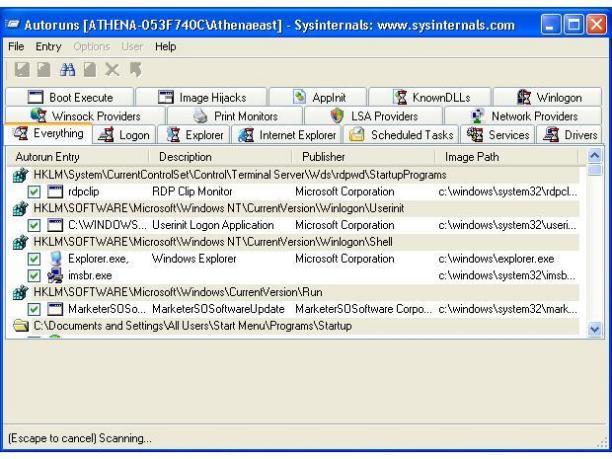
Task: Toggle the MarketerSOSoftwareUpdate entry checkbox
Action: (x=34, y=309)
